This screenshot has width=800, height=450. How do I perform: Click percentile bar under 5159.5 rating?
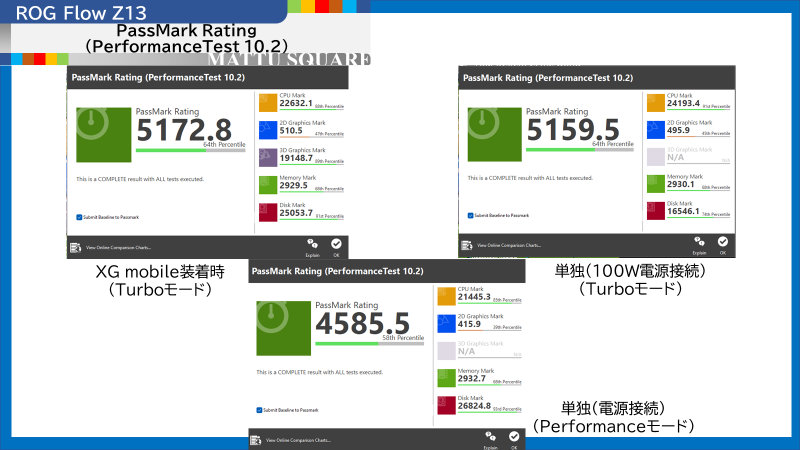click(x=580, y=150)
